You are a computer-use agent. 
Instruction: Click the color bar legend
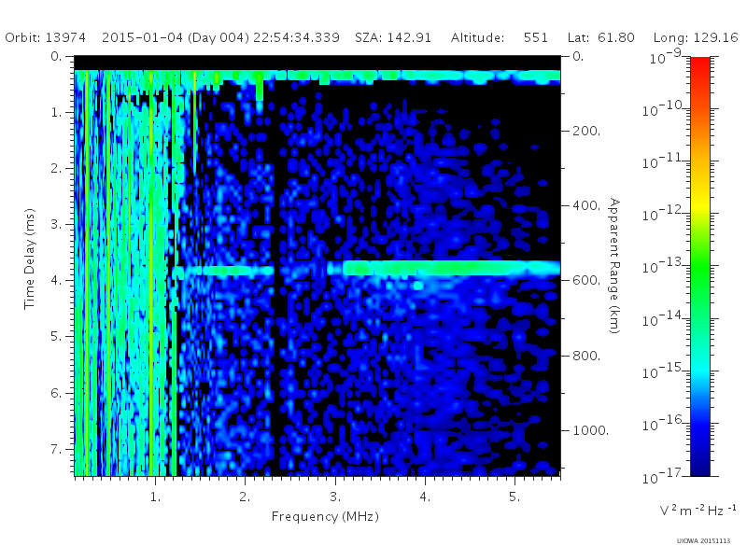coord(699,266)
